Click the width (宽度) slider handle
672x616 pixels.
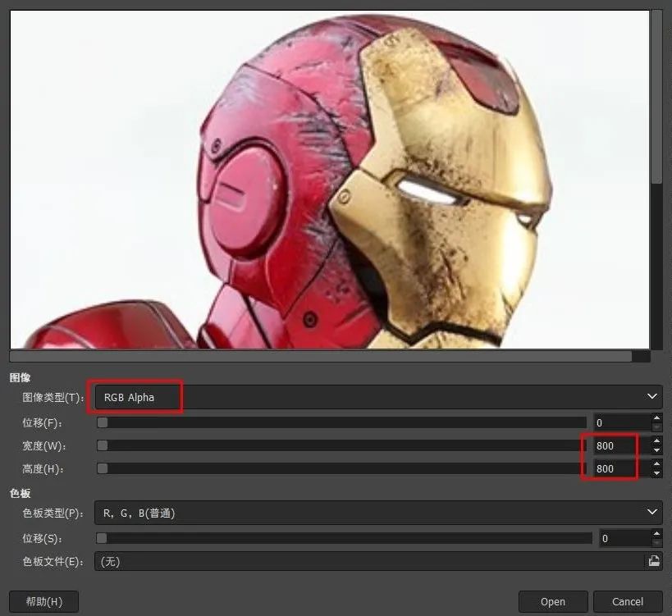pos(103,445)
